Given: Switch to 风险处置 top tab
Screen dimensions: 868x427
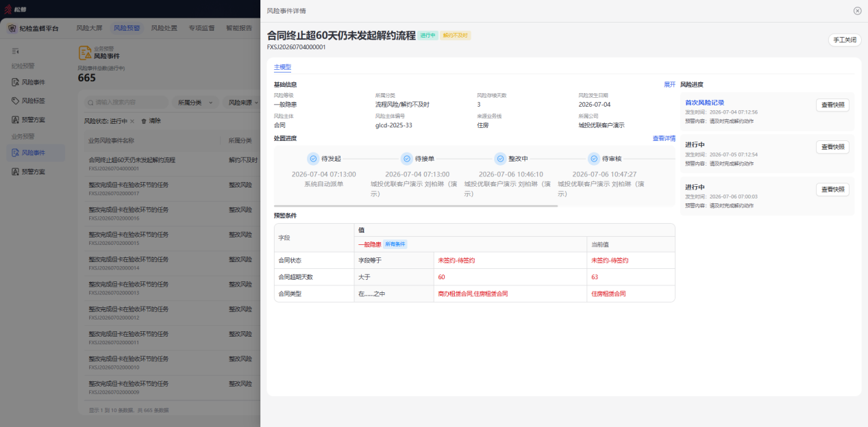Looking at the screenshot, I should (x=164, y=28).
